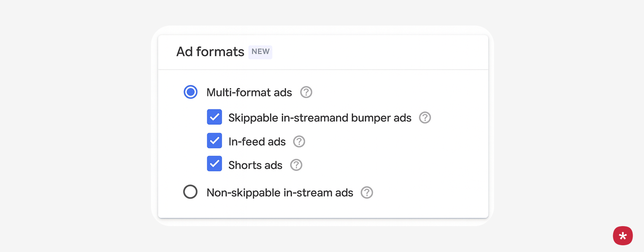
Task: Click the Multi-format ads label text
Action: 249,92
